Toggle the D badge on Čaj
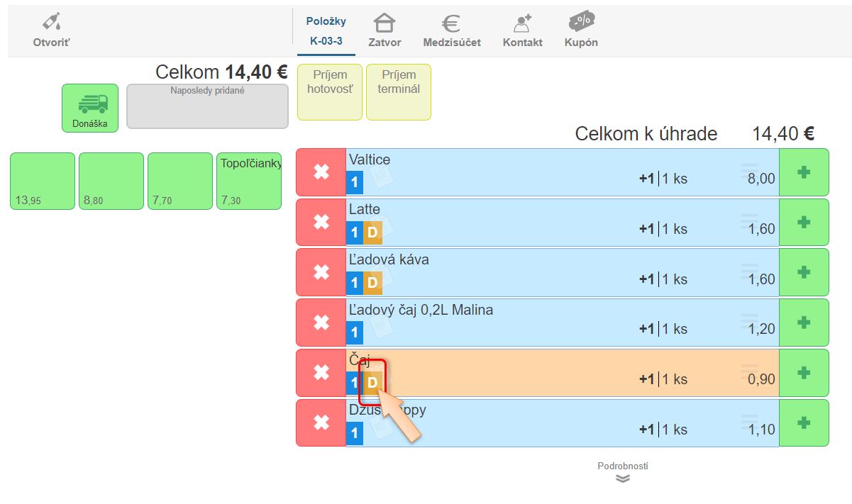Image resolution: width=852 pixels, height=504 pixels. pyautogui.click(x=372, y=383)
